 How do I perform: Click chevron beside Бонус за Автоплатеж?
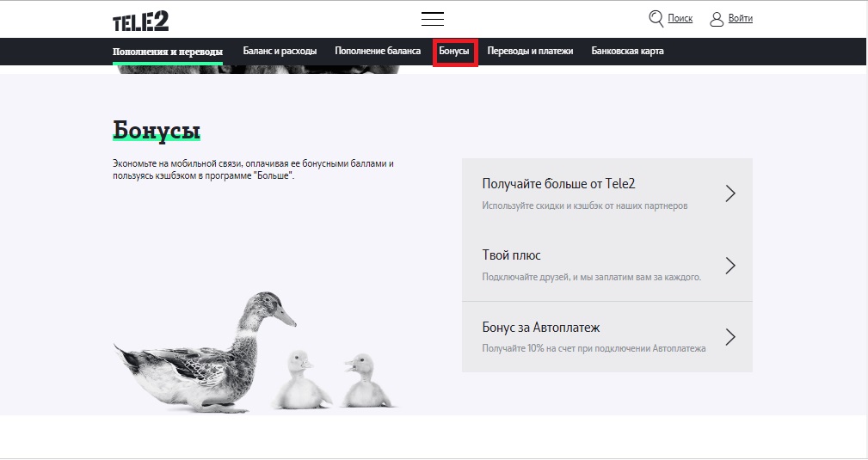(729, 336)
